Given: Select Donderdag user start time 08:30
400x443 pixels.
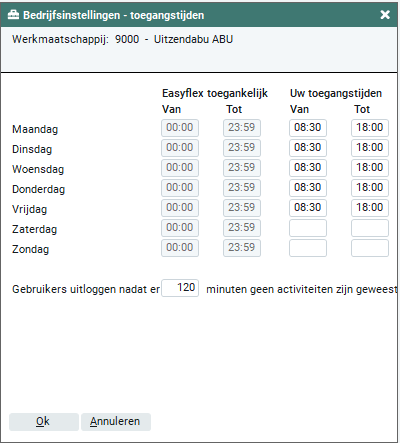Looking at the screenshot, I should pos(308,188).
